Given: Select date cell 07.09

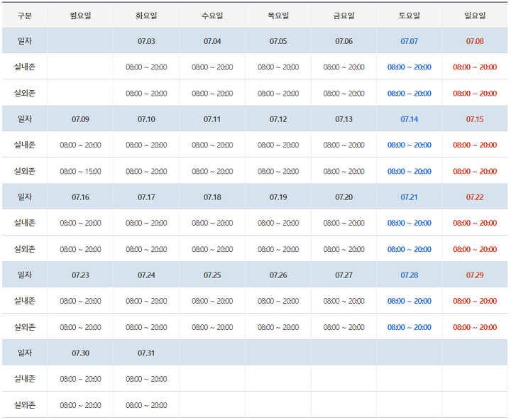Looking at the screenshot, I should pos(80,119).
